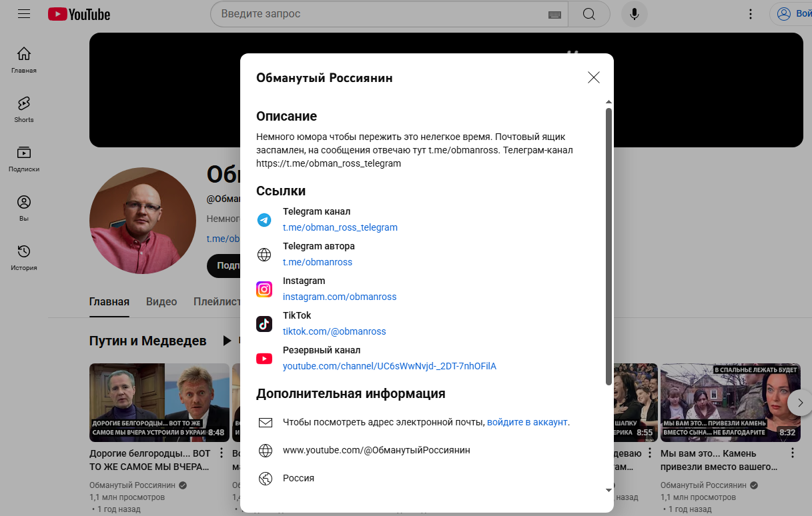Open the hamburger guide menu
Screen dimensions: 812x516
24,13
